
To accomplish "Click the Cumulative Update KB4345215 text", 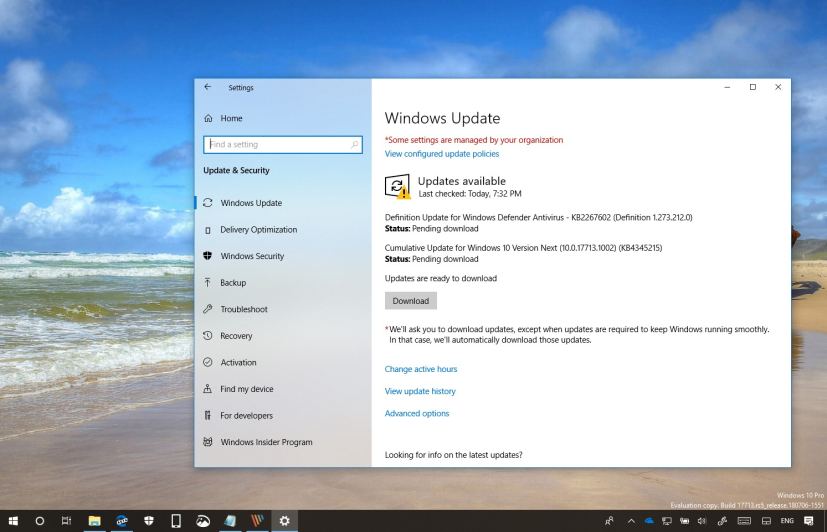I will (x=523, y=248).
